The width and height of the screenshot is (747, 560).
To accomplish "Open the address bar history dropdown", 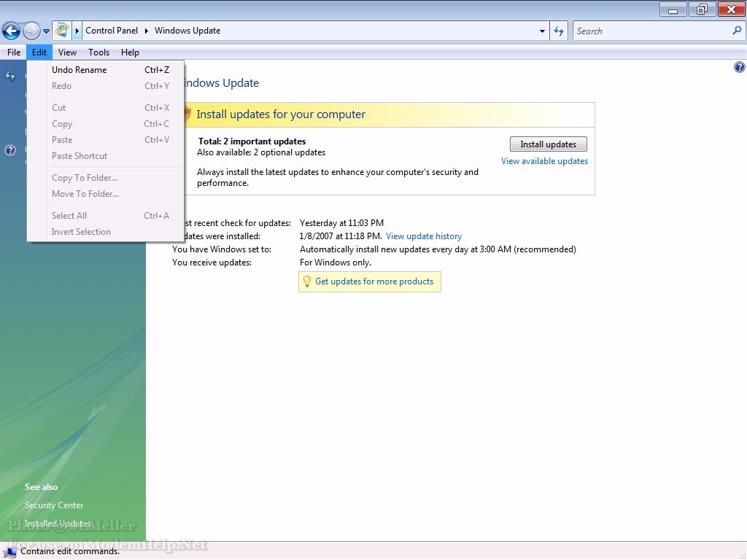I will click(x=542, y=31).
